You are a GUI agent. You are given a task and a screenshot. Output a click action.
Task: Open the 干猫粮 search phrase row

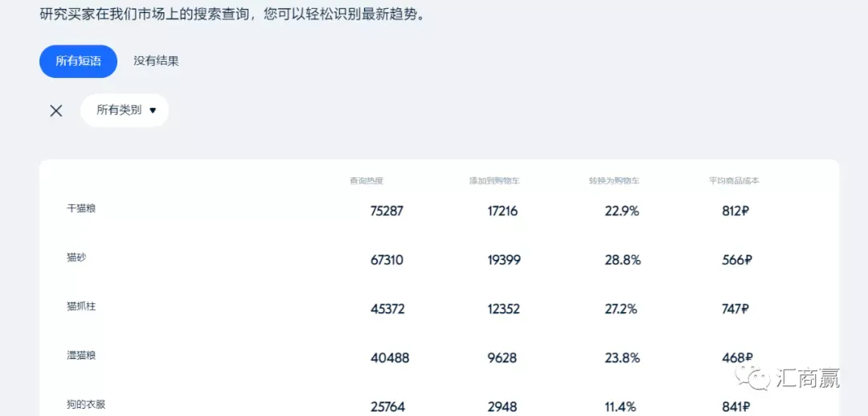[81, 208]
